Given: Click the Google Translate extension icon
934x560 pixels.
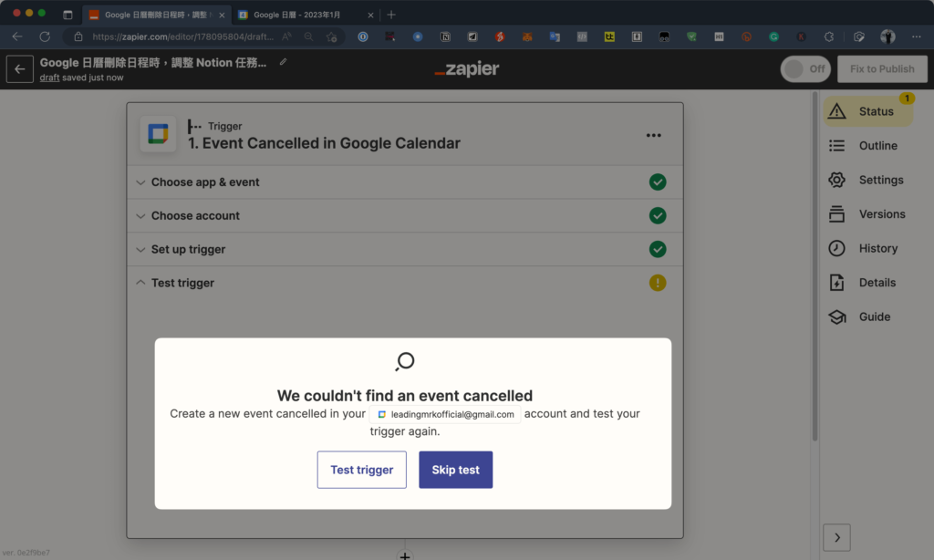Looking at the screenshot, I should tap(555, 36).
